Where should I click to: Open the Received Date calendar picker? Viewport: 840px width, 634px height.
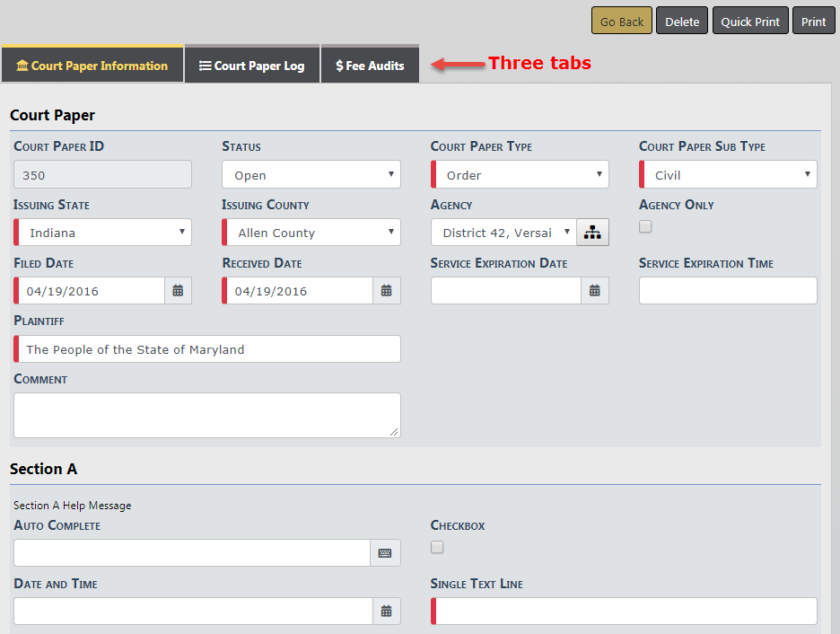tap(386, 291)
